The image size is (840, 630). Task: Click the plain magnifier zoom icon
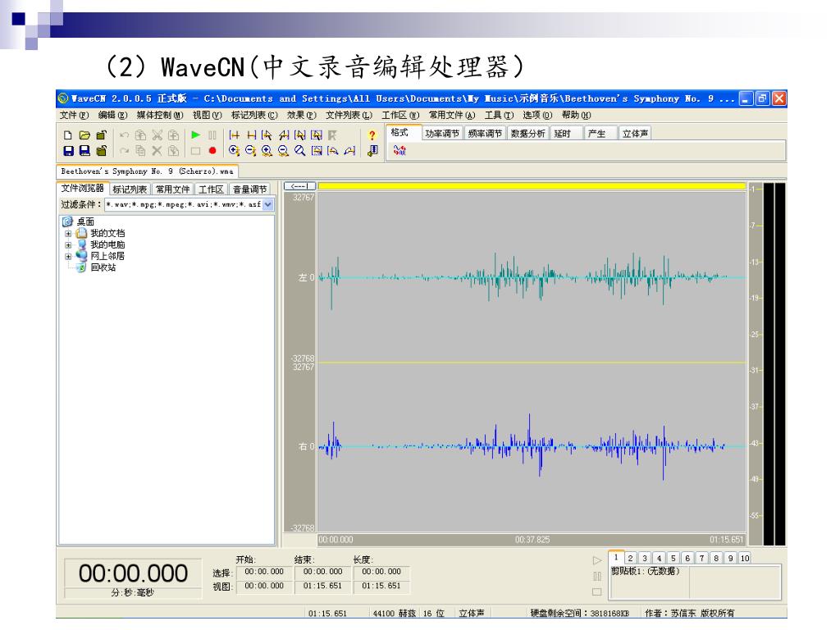300,151
